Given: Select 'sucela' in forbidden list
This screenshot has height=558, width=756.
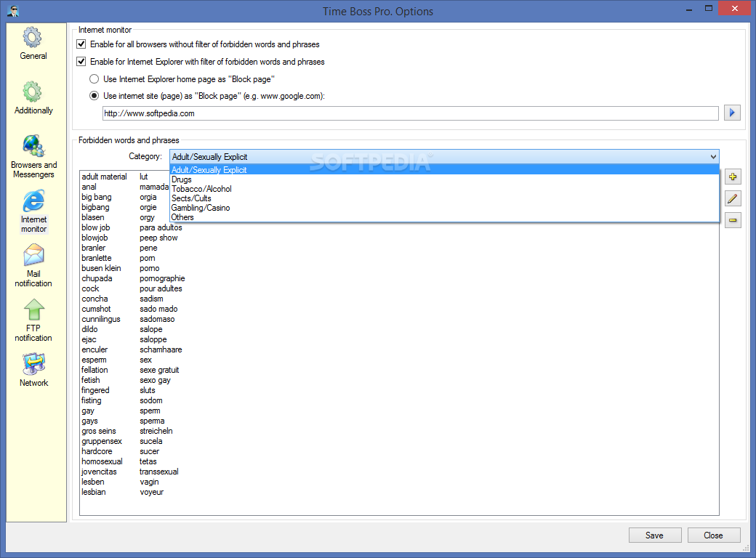Looking at the screenshot, I should (151, 441).
